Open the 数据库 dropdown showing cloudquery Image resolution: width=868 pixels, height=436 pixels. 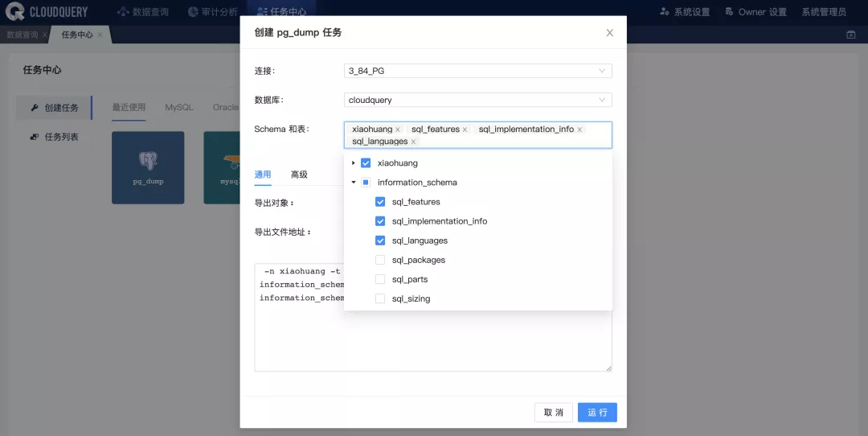tap(477, 100)
